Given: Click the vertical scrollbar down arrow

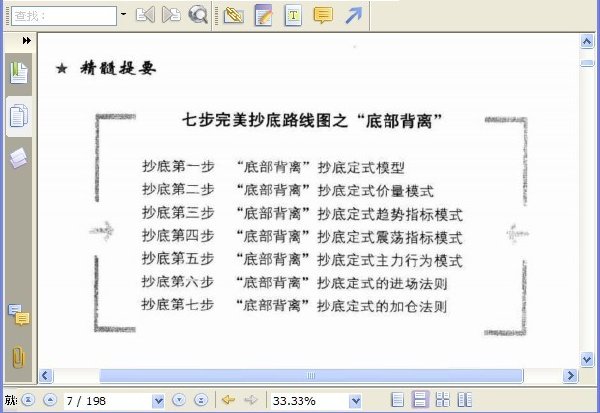Looking at the screenshot, I should [587, 359].
